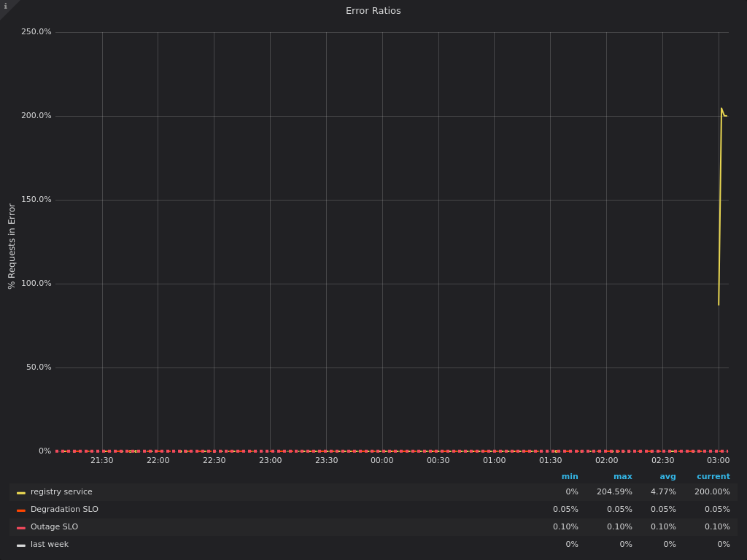Image resolution: width=747 pixels, height=560 pixels.
Task: Click the 00:00 time axis label
Action: tap(382, 461)
